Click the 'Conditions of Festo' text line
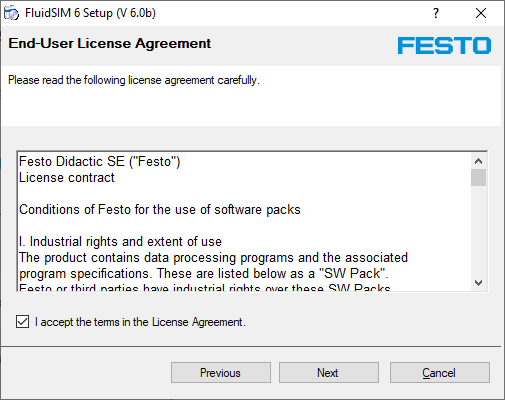Viewport: 505px width, 400px height. [x=160, y=210]
